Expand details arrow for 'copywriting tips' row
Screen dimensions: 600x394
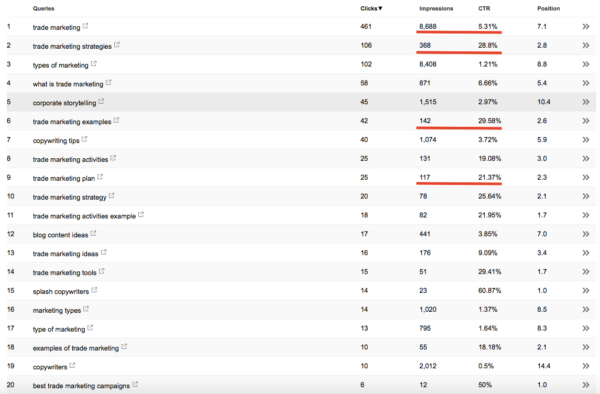click(586, 140)
